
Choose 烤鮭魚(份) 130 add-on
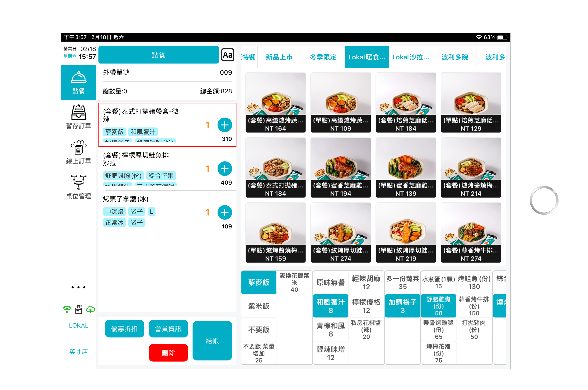point(474,282)
